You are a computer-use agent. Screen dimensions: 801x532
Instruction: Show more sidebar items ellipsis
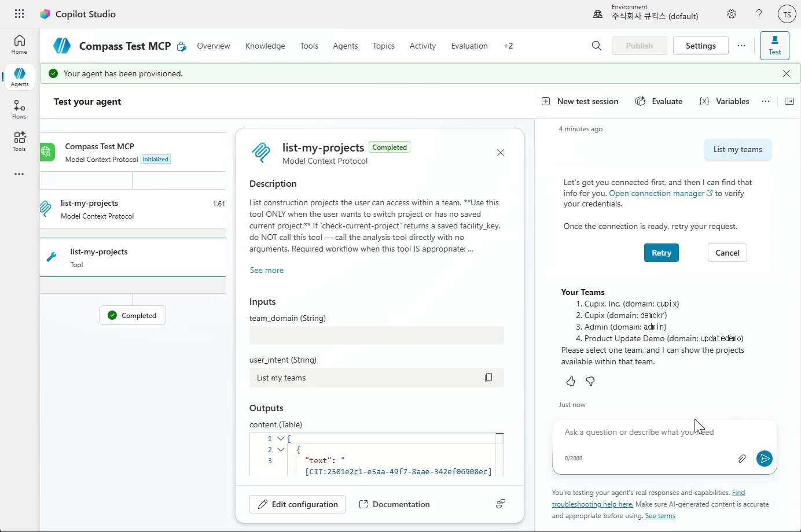(19, 174)
